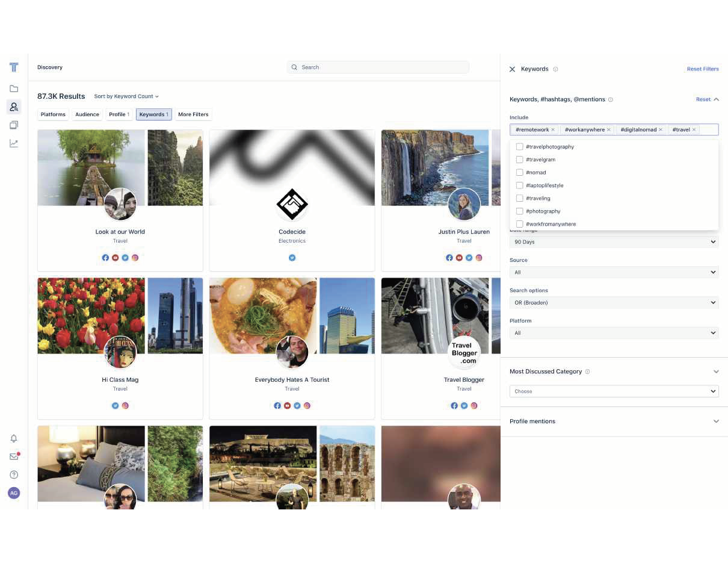728x563 pixels.
Task: Click info icon next to @mentions heading
Action: pos(611,99)
